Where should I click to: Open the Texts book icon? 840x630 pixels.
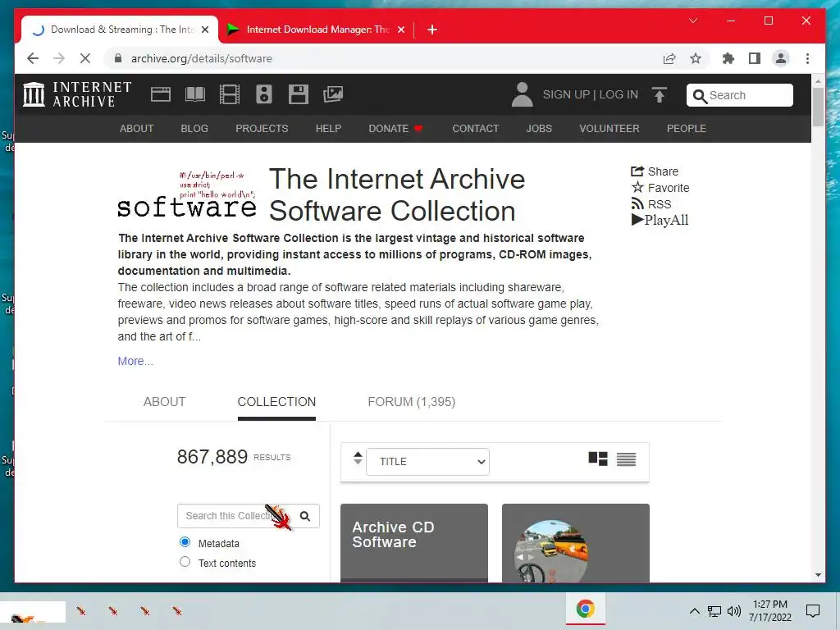click(195, 94)
